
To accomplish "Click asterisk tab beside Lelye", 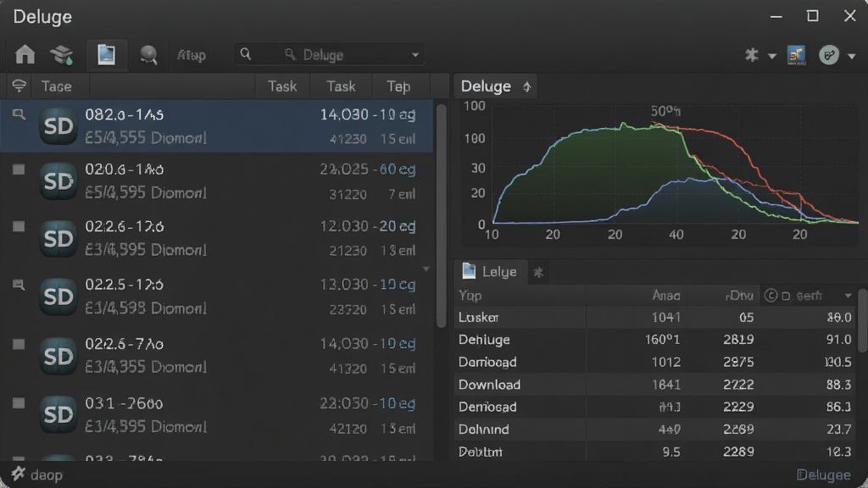I will 538,272.
